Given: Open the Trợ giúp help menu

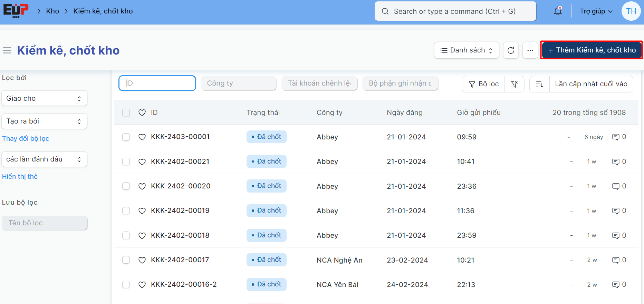Looking at the screenshot, I should point(596,11).
